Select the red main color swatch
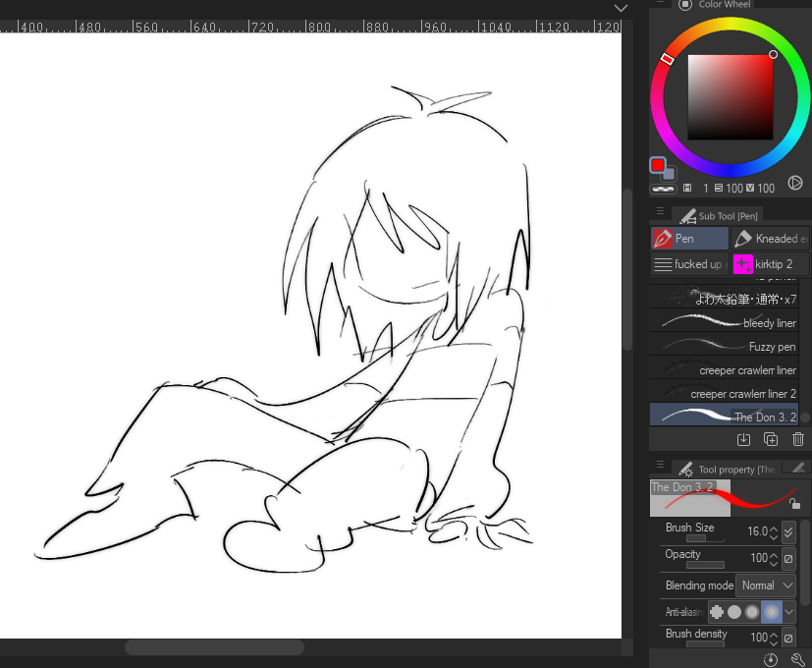Viewport: 812px width, 668px height. [658, 165]
